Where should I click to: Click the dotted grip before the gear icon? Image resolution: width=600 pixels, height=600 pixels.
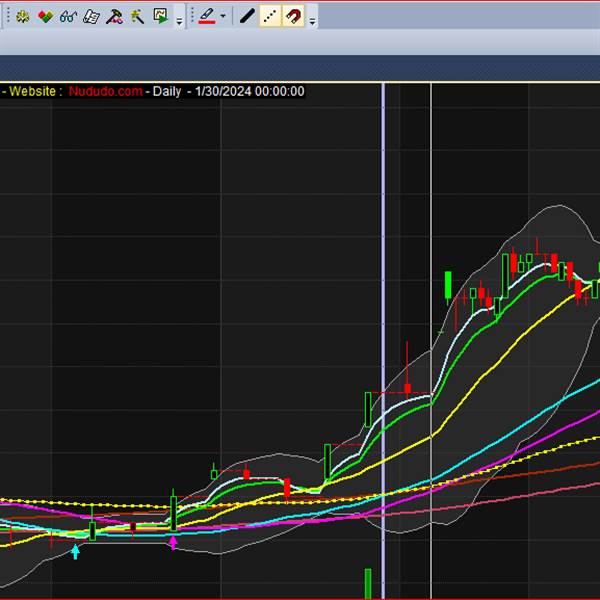click(8, 16)
